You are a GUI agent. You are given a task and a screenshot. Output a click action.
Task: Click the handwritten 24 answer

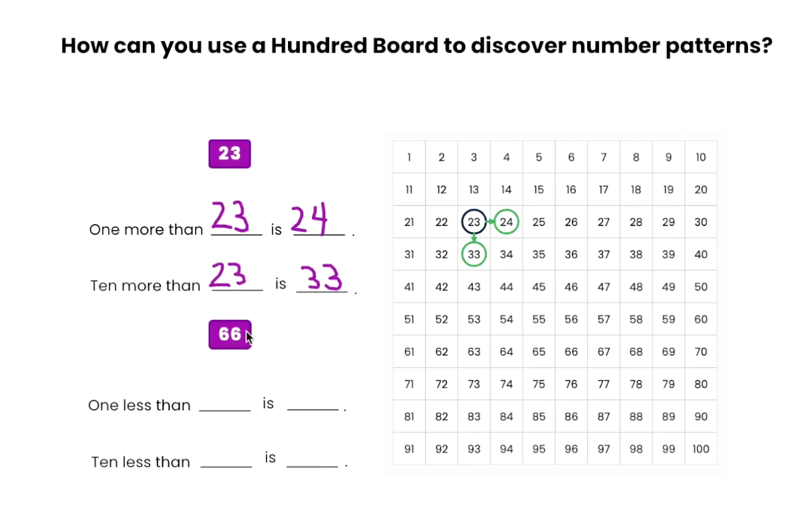coord(318,219)
